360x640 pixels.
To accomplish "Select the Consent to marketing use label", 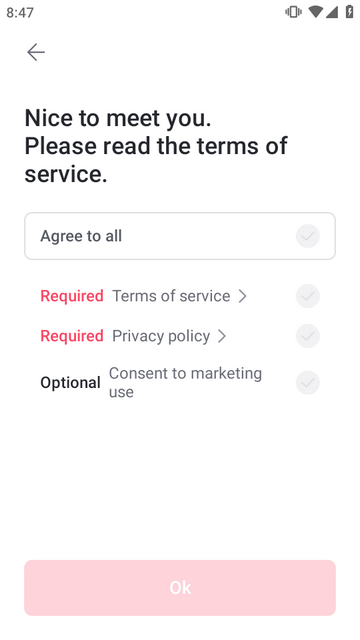I will point(185,382).
